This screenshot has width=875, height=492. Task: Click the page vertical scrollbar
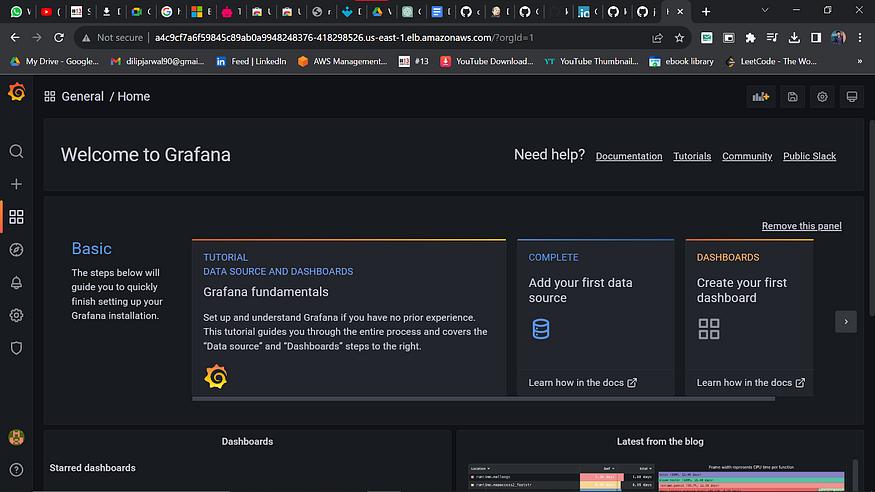tap(871, 219)
